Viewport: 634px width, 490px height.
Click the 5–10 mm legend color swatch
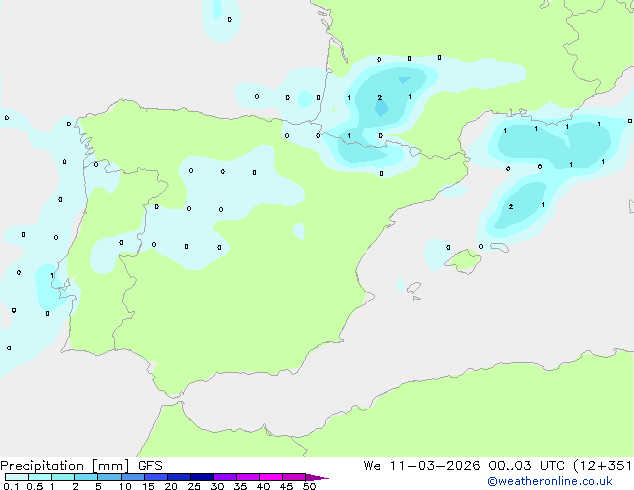tap(110, 477)
